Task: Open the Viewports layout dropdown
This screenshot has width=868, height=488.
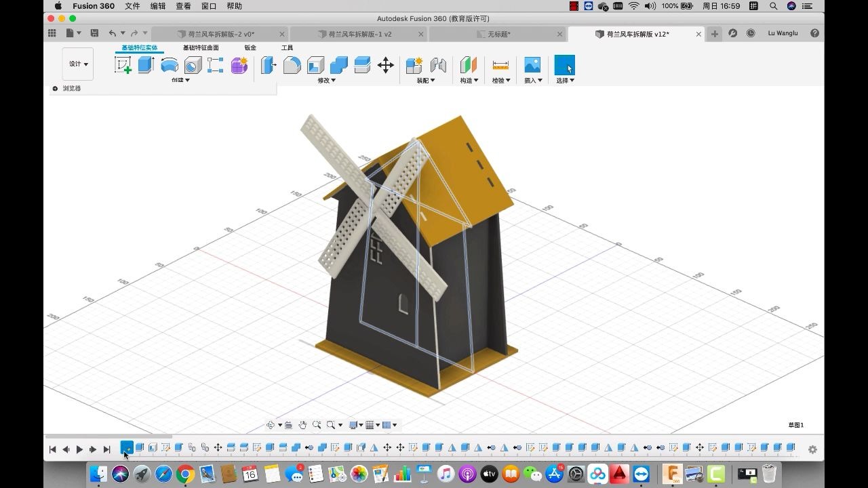Action: point(390,425)
